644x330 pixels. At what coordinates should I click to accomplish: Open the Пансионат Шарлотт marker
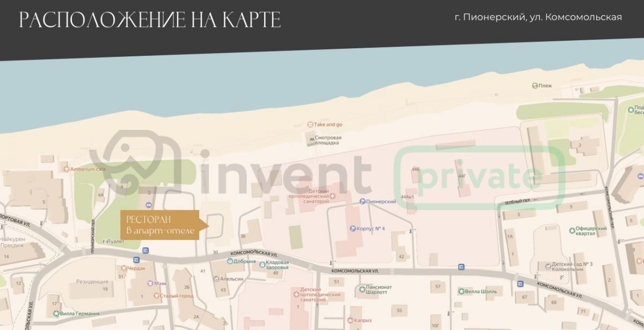point(362,288)
